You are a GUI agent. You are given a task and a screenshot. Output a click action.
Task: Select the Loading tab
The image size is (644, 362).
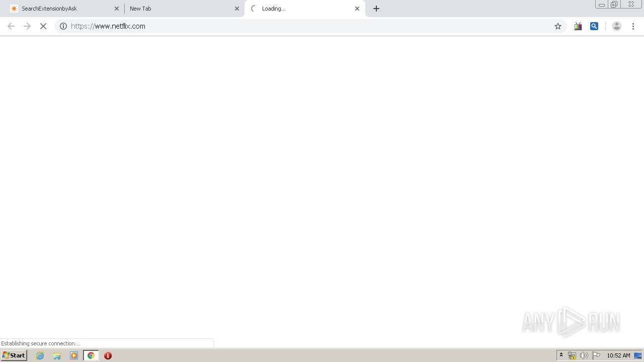[x=305, y=9]
